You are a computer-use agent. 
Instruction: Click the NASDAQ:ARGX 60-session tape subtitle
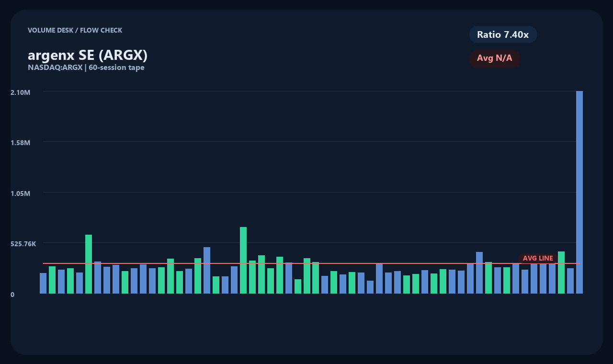click(x=86, y=68)
